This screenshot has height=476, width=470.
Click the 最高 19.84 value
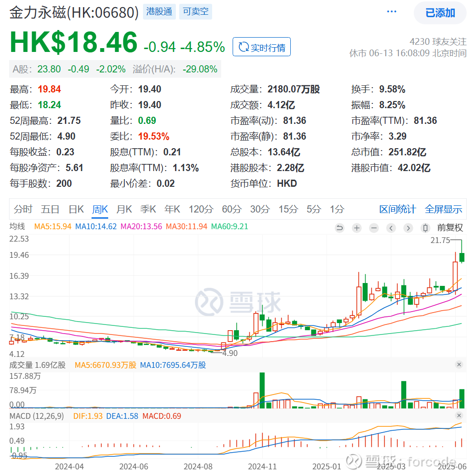[x=49, y=89]
